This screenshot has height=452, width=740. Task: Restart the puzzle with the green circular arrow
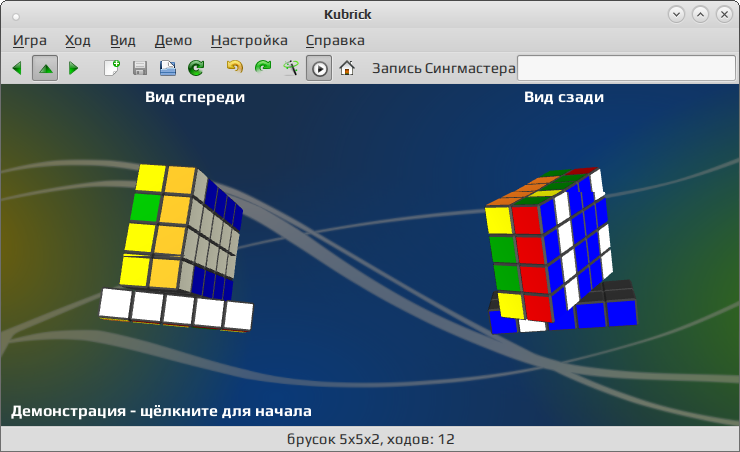point(196,68)
